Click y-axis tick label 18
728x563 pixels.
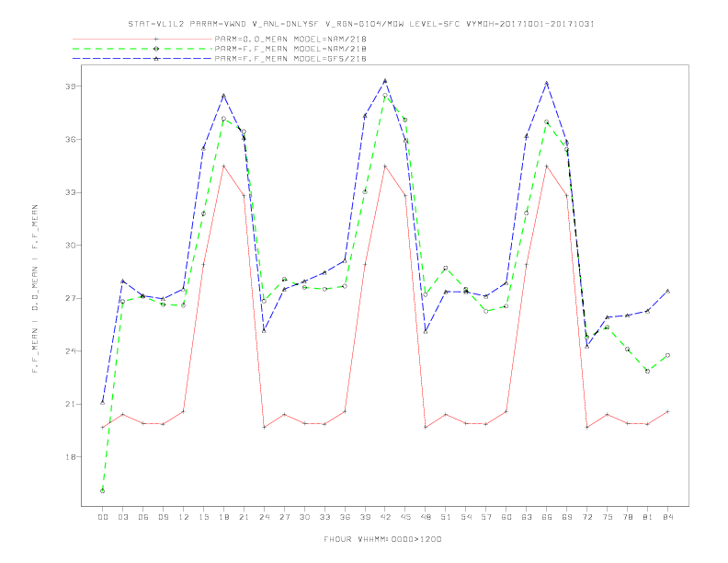[70, 457]
